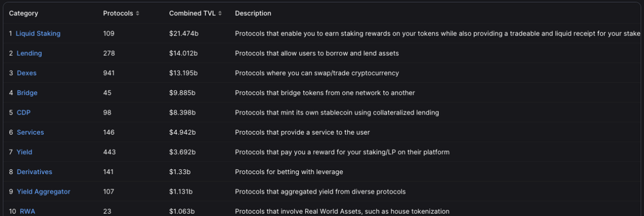This screenshot has height=216, width=644.
Task: Open the CDP category link
Action: tap(24, 113)
